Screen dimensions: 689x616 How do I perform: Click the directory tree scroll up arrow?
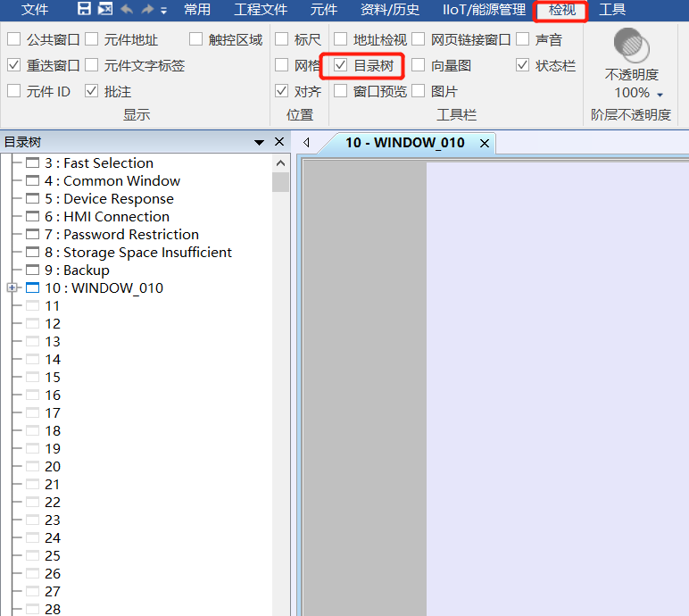[281, 163]
